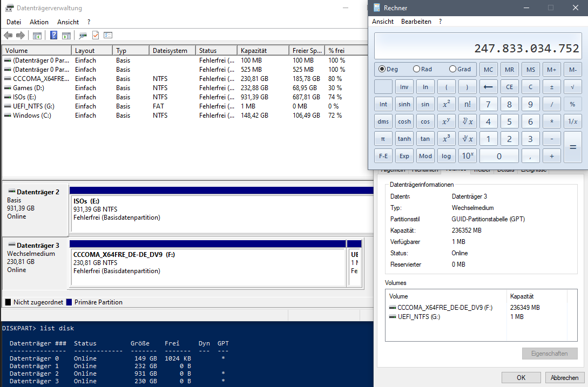Select the Games (D:) volume row

(x=184, y=88)
